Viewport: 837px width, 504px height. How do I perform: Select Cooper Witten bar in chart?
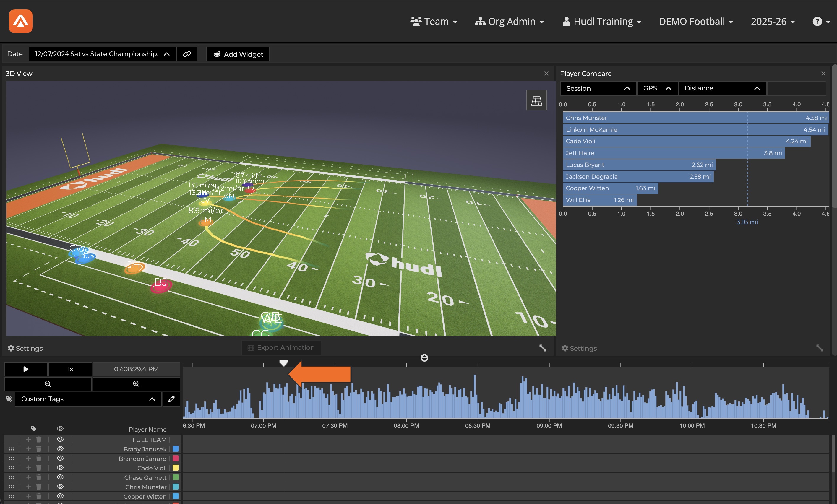coord(610,188)
